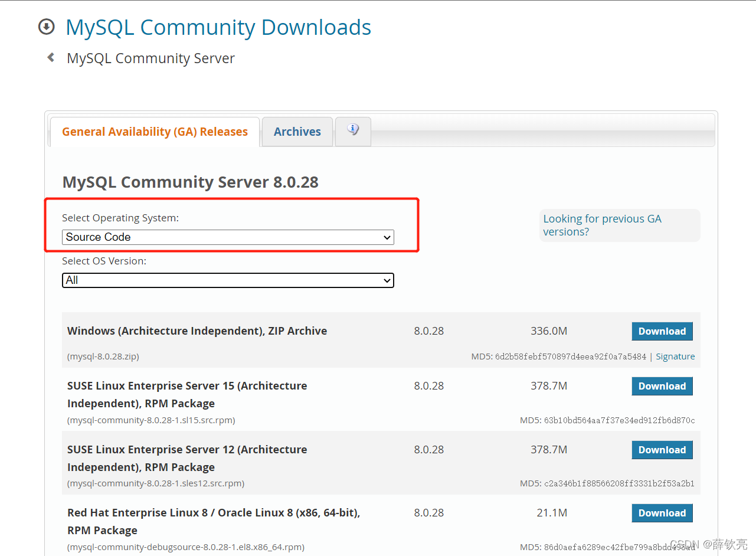Click file name mysql-community-debugsource-8.0.28-1.el8.x86_64.rpm
Viewport: 756px width, 556px height.
186,547
